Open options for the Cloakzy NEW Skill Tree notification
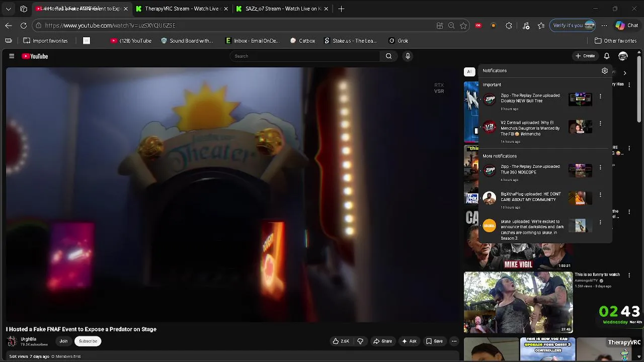Screen dimensions: 644x362 [600, 96]
